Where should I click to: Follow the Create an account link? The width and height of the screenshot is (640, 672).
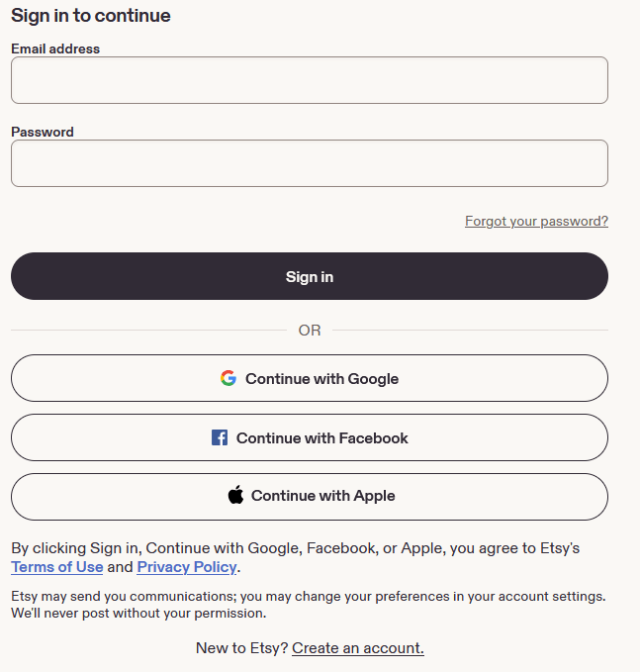point(358,648)
